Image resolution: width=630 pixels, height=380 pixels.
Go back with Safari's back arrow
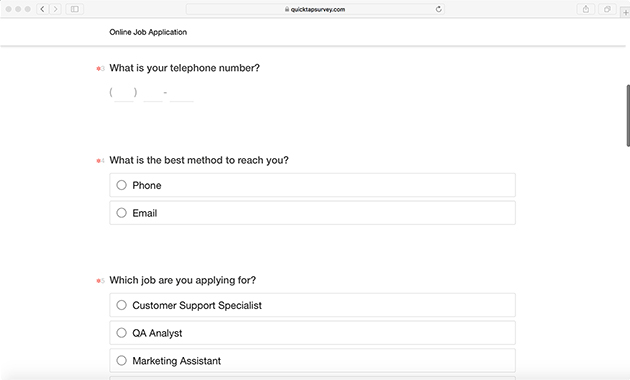pyautogui.click(x=42, y=9)
